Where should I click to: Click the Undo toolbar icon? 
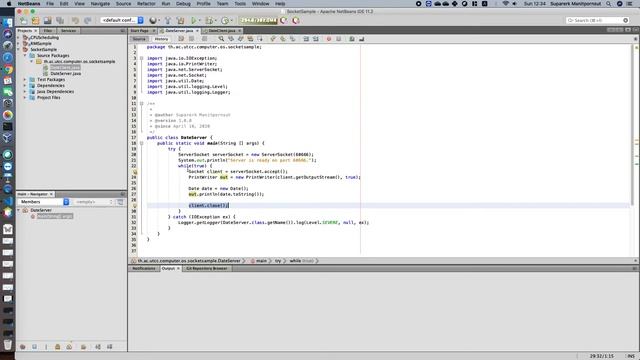coord(75,20)
